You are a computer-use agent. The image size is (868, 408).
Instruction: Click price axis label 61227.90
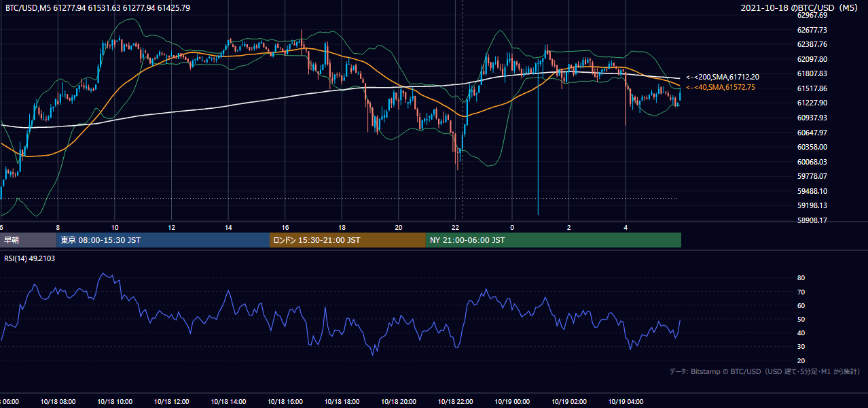tap(812, 103)
